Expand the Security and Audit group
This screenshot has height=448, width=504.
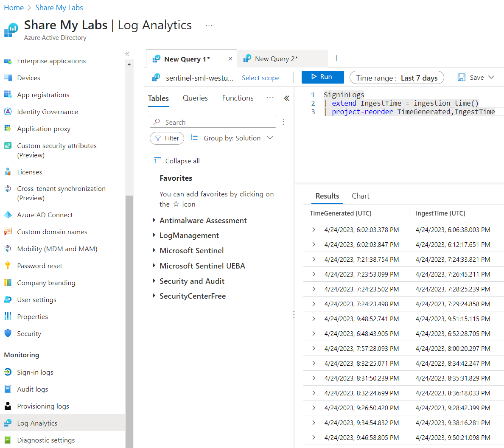click(x=154, y=280)
